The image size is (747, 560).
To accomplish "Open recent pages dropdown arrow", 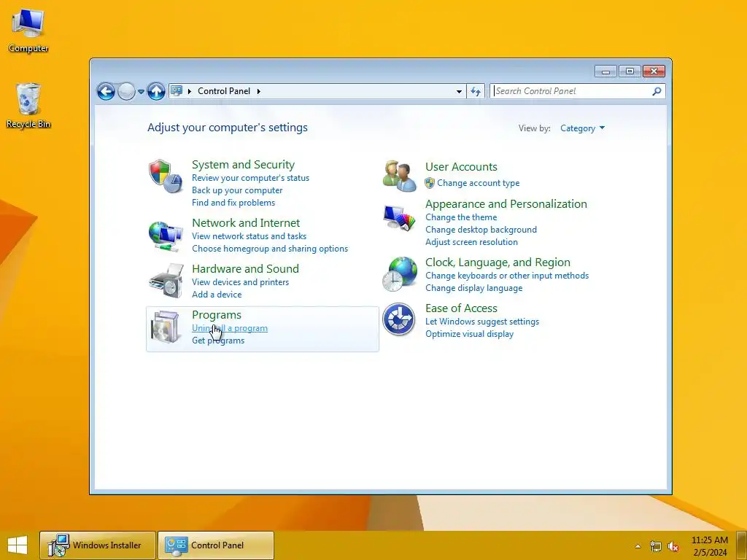I will pos(141,91).
